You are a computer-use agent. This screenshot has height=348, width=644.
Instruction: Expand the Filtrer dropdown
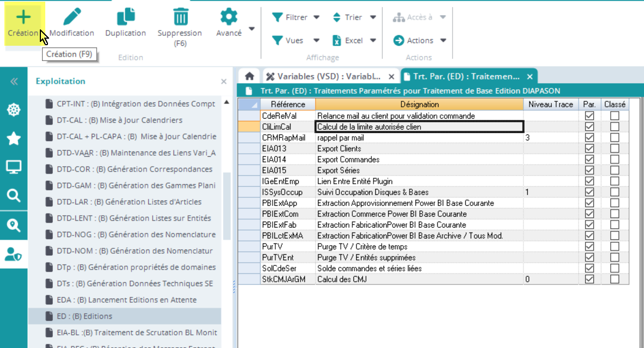coord(316,17)
